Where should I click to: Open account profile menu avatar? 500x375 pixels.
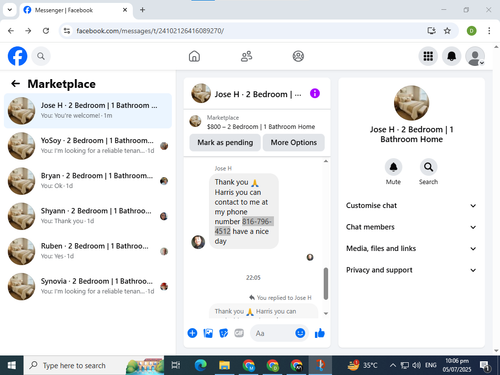pyautogui.click(x=475, y=56)
